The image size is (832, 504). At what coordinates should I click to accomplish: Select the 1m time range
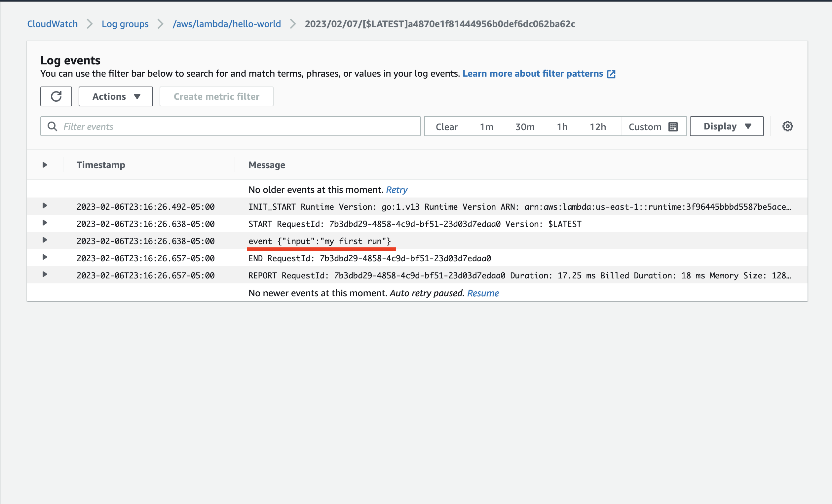487,127
